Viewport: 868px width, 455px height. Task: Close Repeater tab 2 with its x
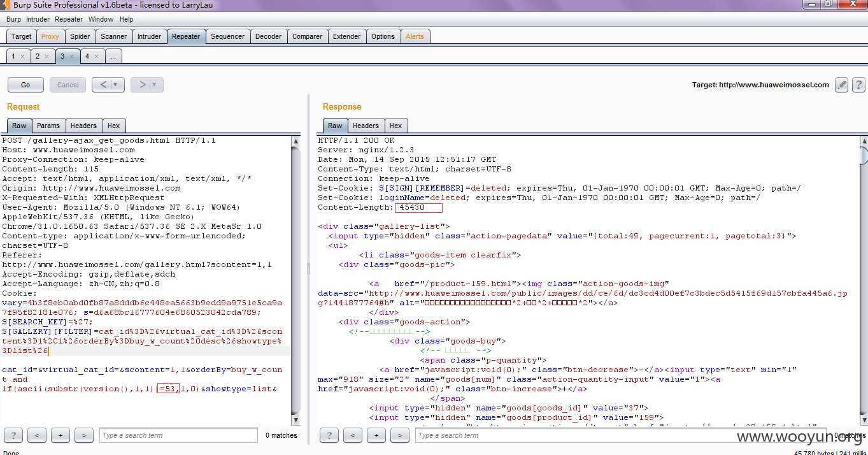(47, 57)
